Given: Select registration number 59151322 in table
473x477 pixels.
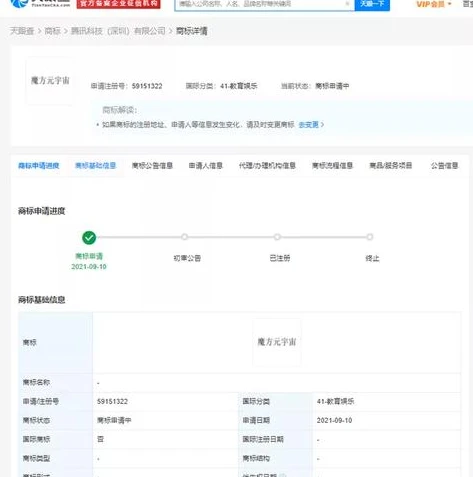Looking at the screenshot, I should tap(112, 402).
